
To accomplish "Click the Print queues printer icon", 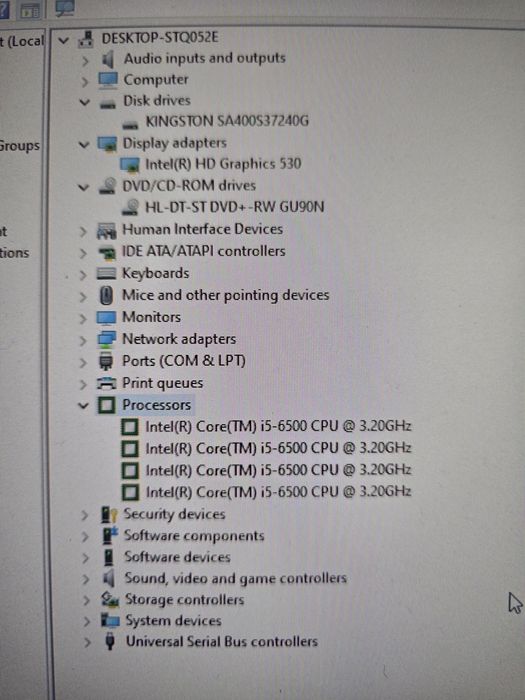I will pos(106,383).
